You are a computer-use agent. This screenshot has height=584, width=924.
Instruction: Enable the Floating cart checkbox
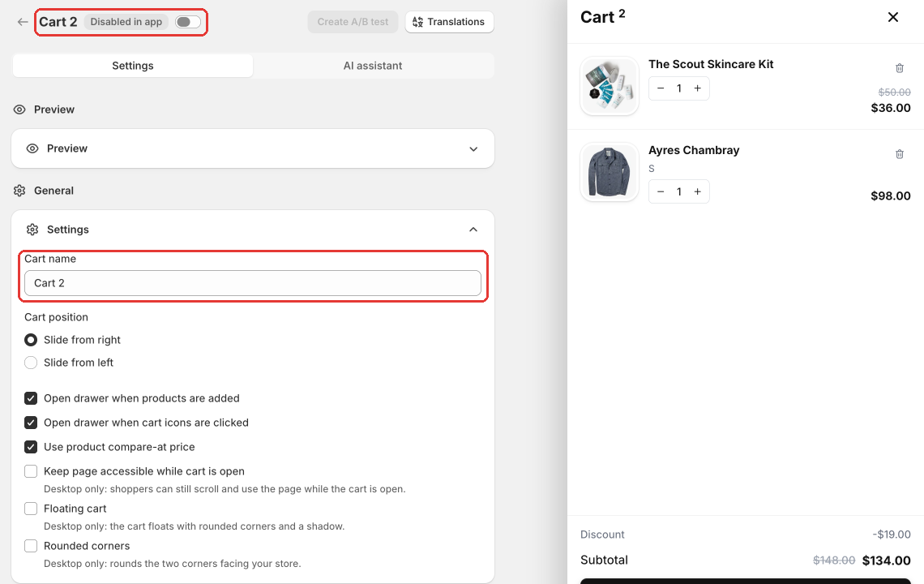coord(31,509)
